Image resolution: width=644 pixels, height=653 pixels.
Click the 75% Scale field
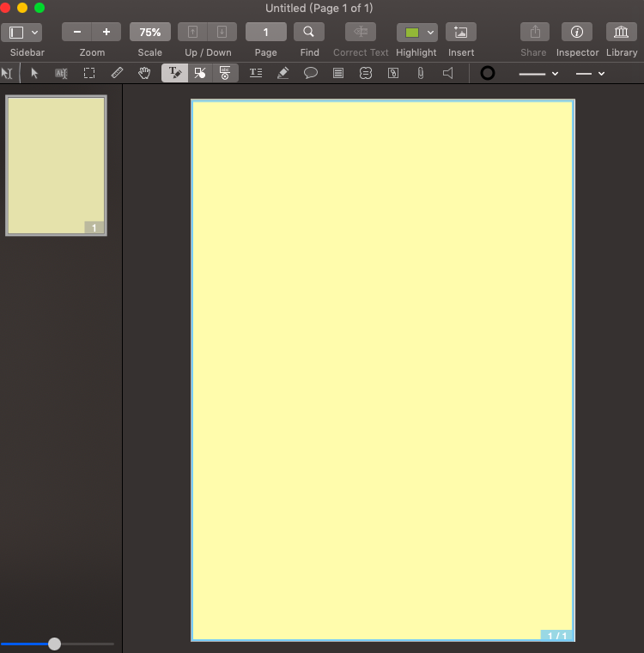point(150,32)
